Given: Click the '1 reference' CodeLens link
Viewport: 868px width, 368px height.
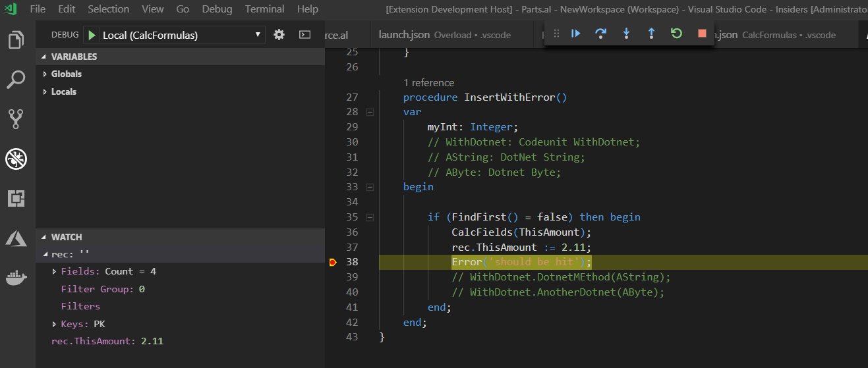Looking at the screenshot, I should [x=428, y=83].
